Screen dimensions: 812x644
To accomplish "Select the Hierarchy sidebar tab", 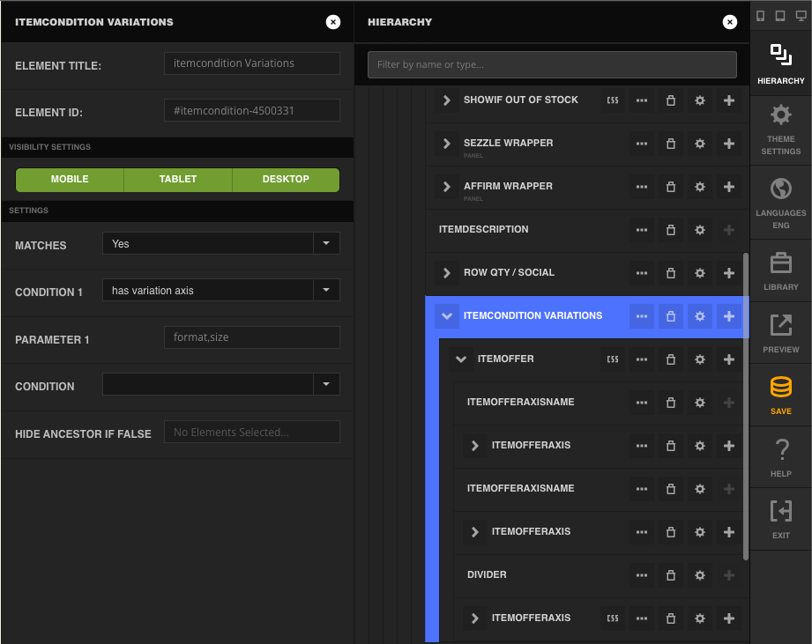I will tap(780, 64).
